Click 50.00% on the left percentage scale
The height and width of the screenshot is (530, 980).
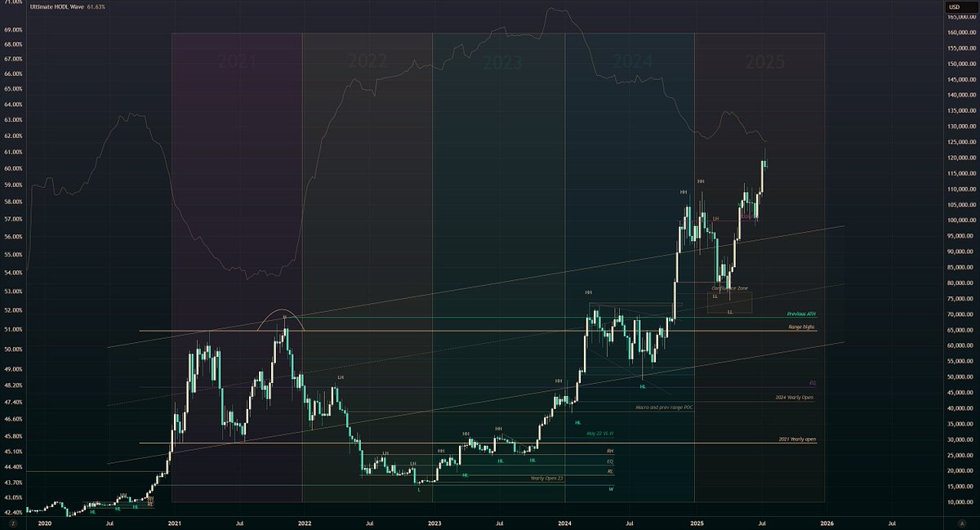(x=14, y=349)
